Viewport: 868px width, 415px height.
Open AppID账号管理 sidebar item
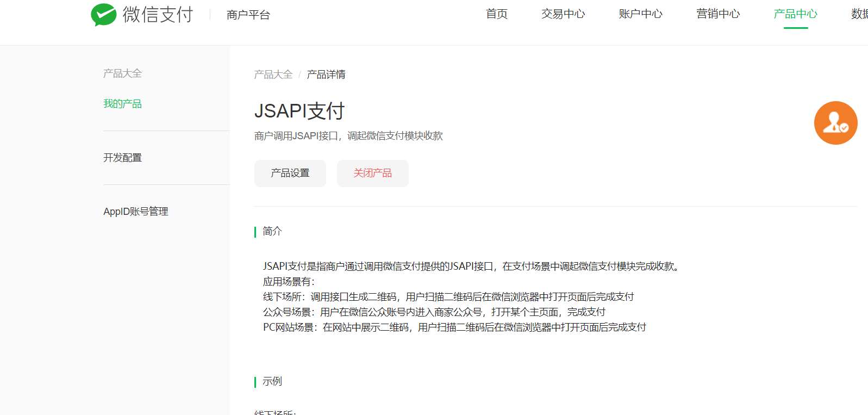click(136, 212)
